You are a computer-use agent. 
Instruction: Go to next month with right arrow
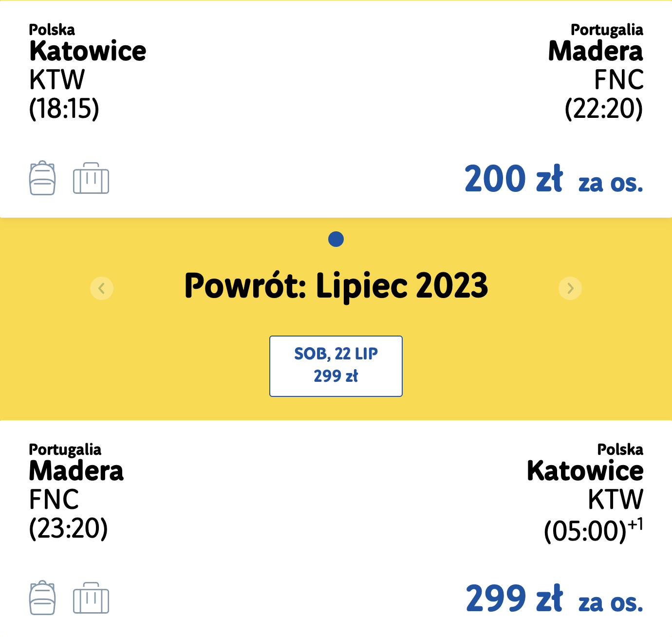point(570,288)
